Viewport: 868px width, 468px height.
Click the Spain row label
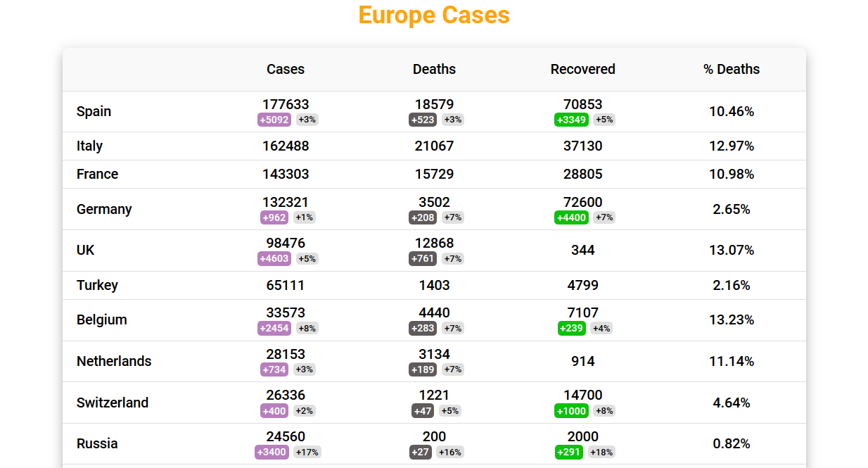click(x=94, y=111)
